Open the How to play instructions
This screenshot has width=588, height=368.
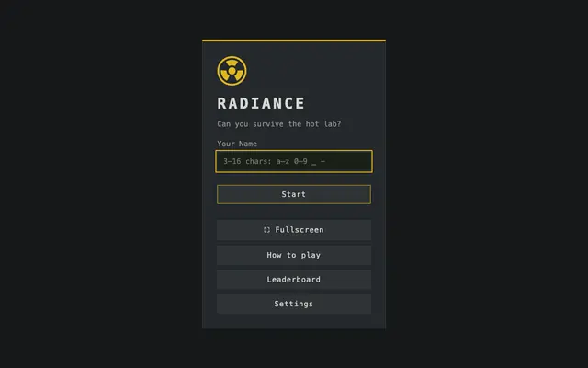(x=294, y=255)
